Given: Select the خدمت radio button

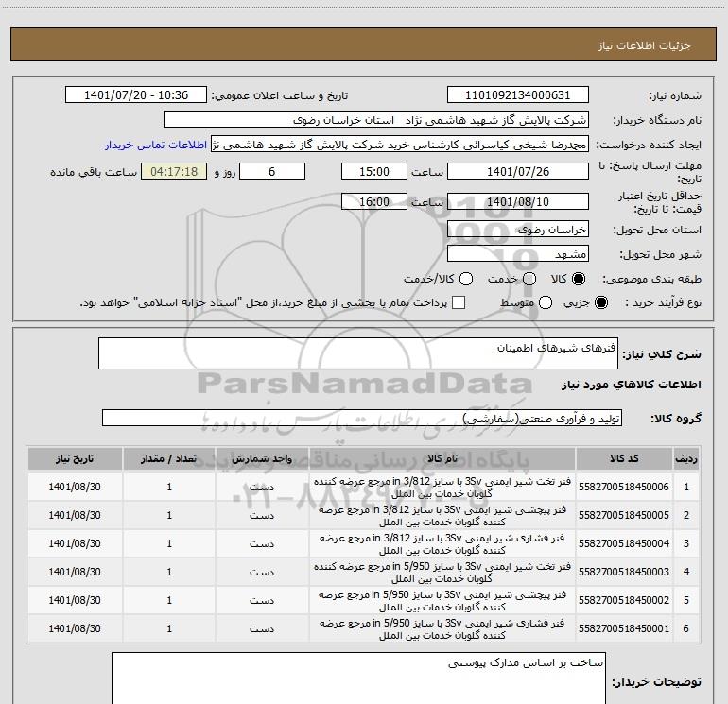Looking at the screenshot, I should tap(529, 279).
